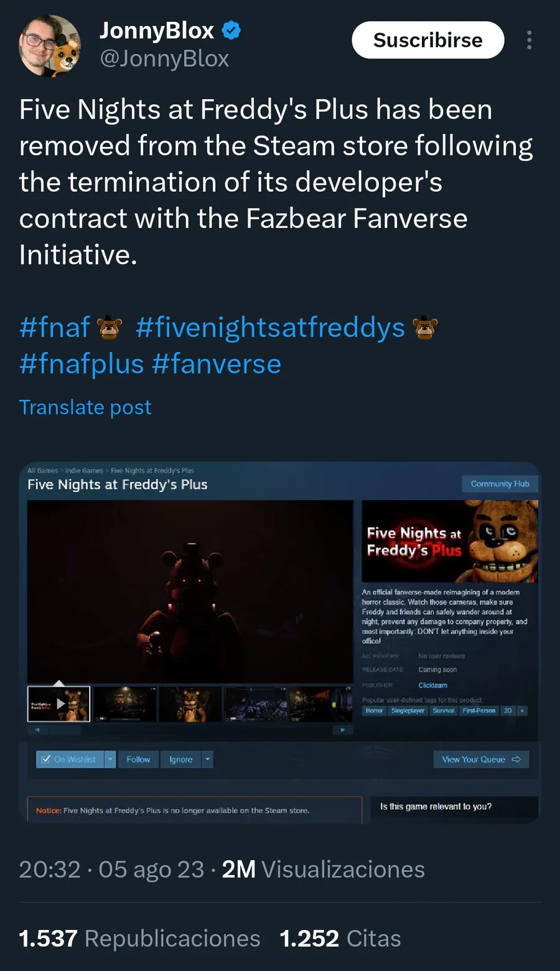Select the Horror tag
This screenshot has width=560, height=971.
374,710
